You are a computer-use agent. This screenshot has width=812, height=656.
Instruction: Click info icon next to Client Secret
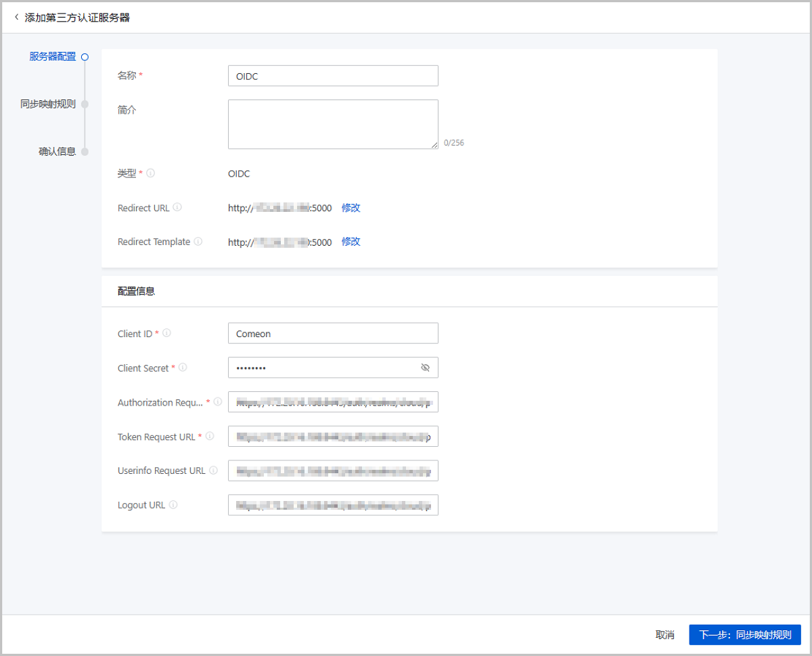point(183,368)
